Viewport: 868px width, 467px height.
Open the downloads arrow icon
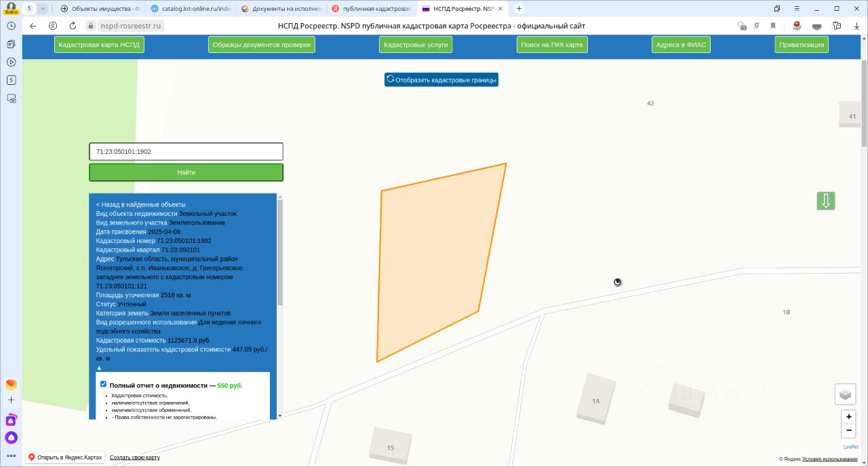tap(857, 26)
